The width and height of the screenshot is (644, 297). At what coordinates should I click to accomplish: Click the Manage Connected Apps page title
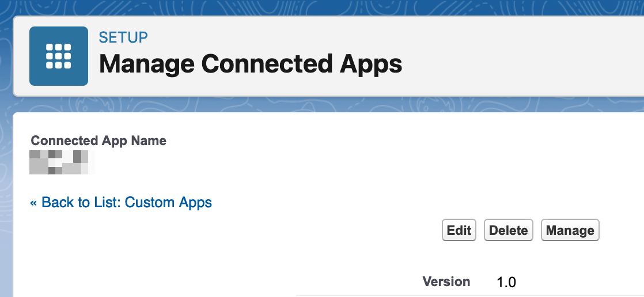coord(250,63)
